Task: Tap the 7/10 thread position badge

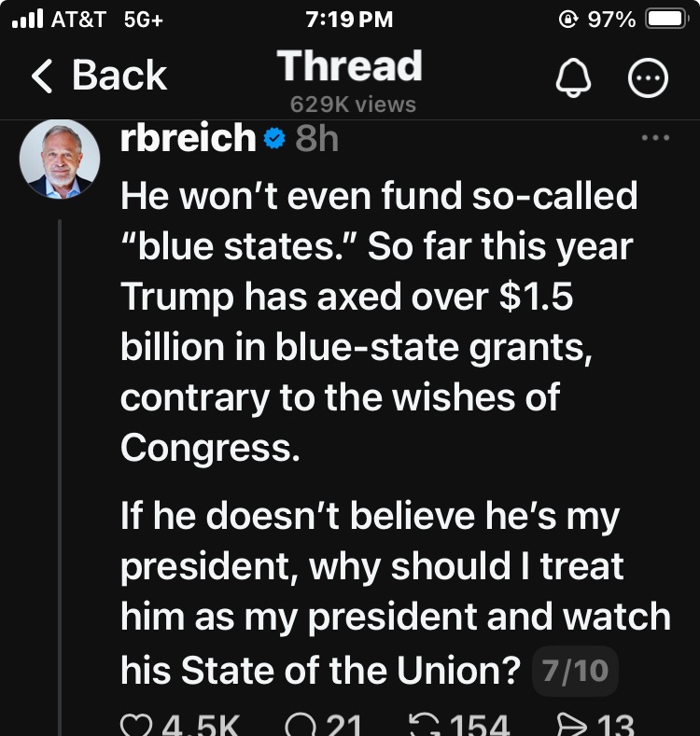Action: point(574,671)
